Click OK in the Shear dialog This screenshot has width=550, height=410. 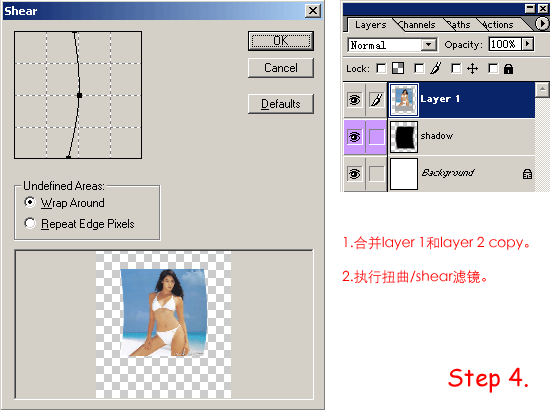pos(281,41)
